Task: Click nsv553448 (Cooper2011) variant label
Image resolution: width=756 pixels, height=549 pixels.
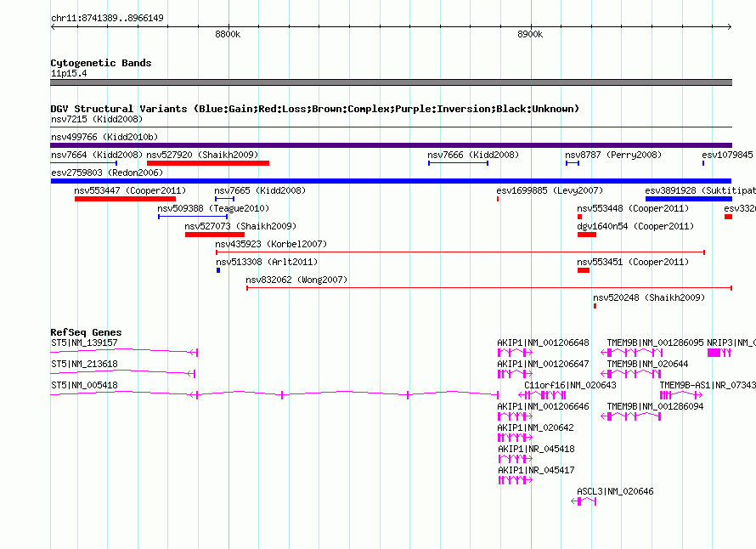Action: coord(633,208)
